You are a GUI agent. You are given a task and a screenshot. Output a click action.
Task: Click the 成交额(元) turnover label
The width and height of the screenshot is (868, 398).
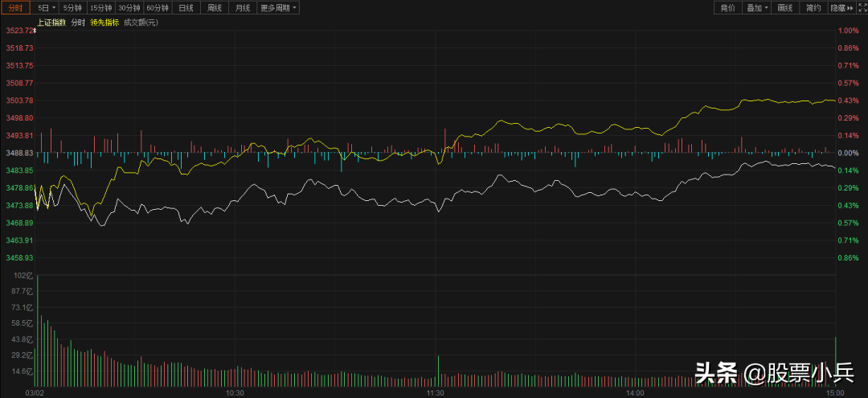(x=141, y=23)
